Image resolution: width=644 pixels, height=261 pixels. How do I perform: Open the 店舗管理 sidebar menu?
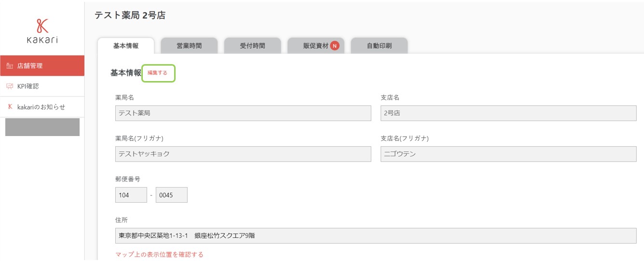tap(42, 66)
